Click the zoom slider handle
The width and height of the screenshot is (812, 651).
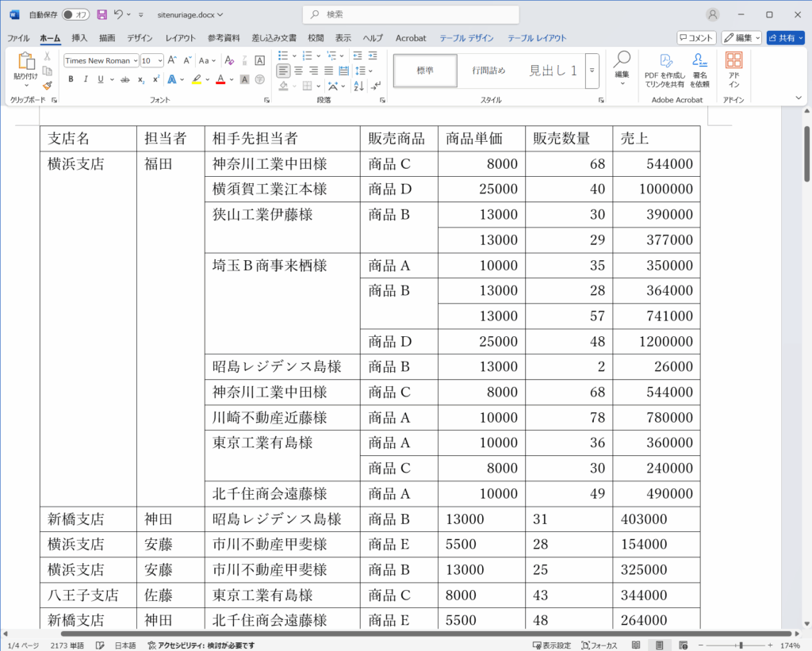click(x=741, y=645)
